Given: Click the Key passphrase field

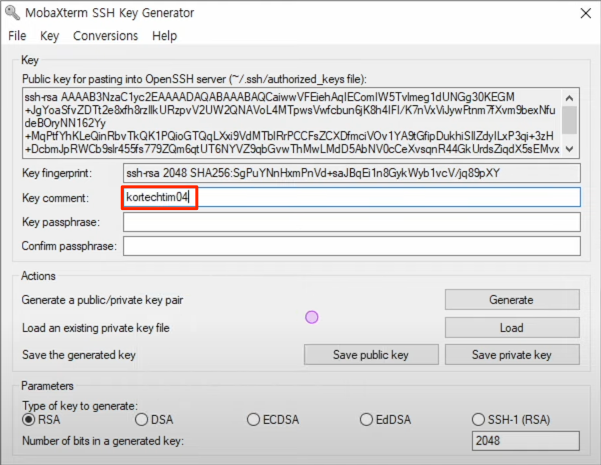Looking at the screenshot, I should [351, 222].
